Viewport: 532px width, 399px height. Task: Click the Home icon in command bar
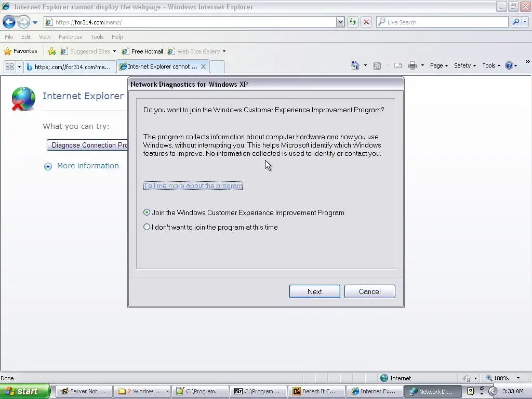[x=355, y=65]
